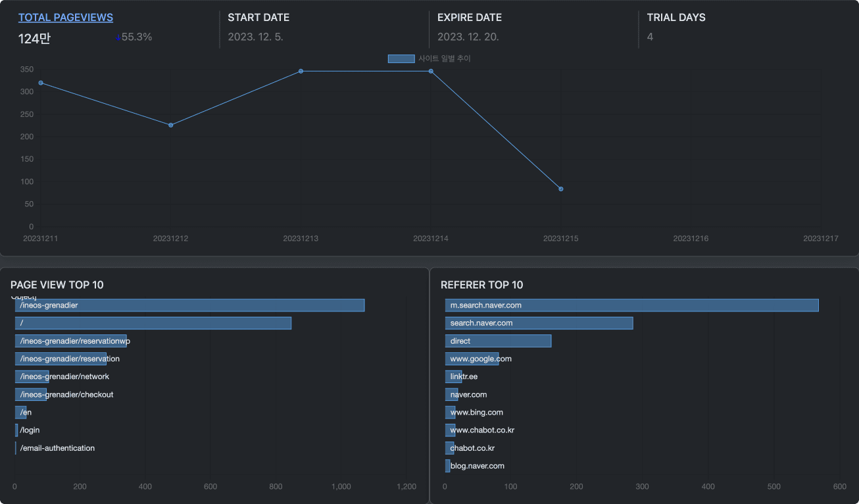This screenshot has height=504, width=859.
Task: Click the 20231217 x-axis label
Action: click(821, 239)
